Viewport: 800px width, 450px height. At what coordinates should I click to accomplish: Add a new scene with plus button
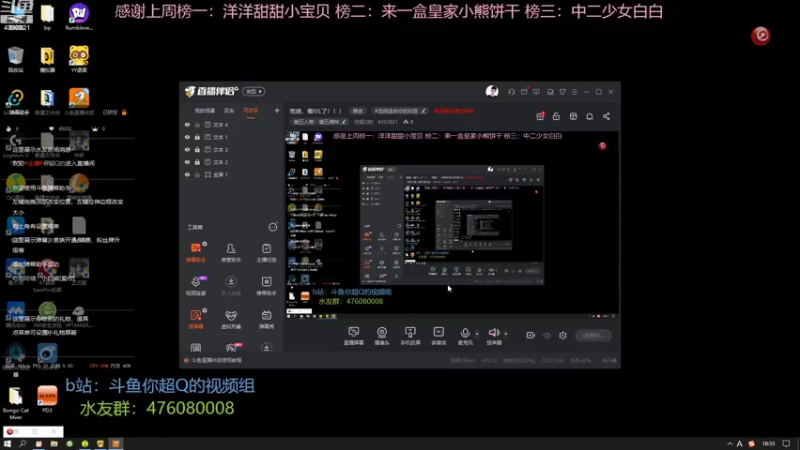277,110
